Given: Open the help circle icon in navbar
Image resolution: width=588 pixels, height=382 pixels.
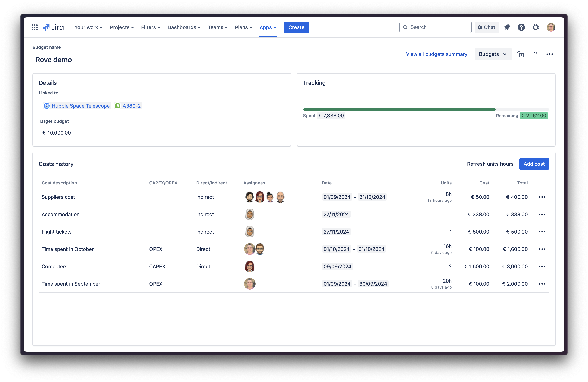Looking at the screenshot, I should (521, 27).
